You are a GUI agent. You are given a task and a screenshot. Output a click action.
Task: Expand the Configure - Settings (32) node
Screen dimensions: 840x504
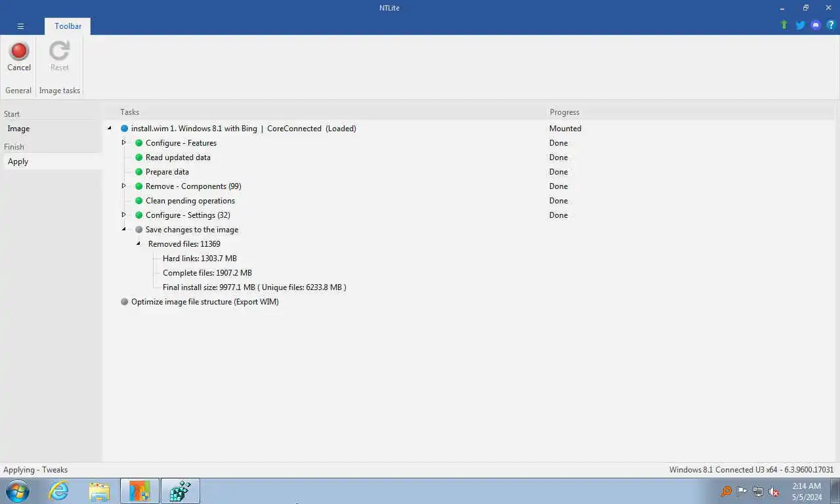coord(124,215)
